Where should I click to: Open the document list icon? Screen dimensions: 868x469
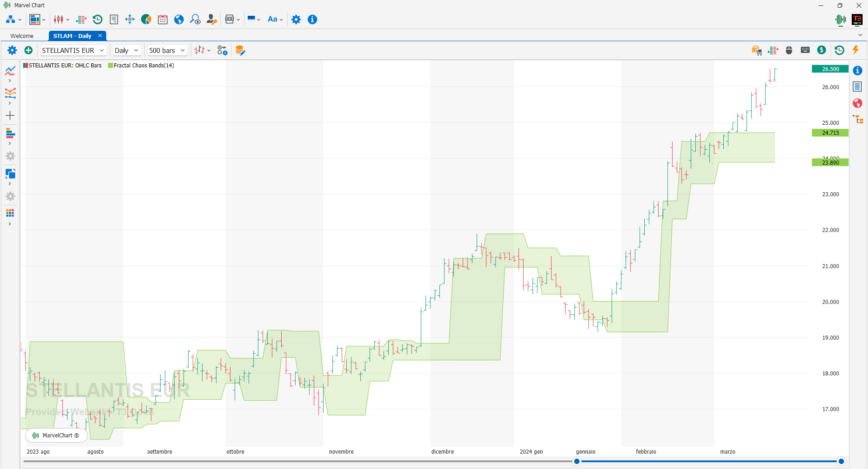pos(114,19)
